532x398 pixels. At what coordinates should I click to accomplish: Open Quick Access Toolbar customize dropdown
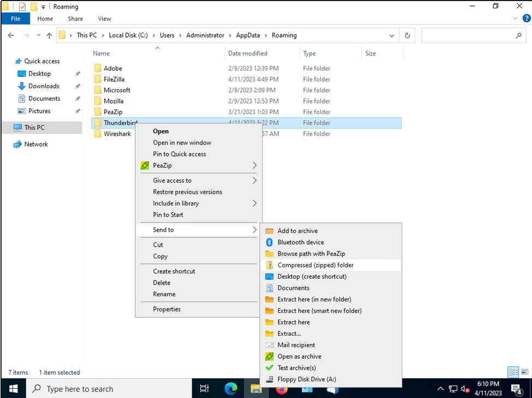pyautogui.click(x=43, y=7)
